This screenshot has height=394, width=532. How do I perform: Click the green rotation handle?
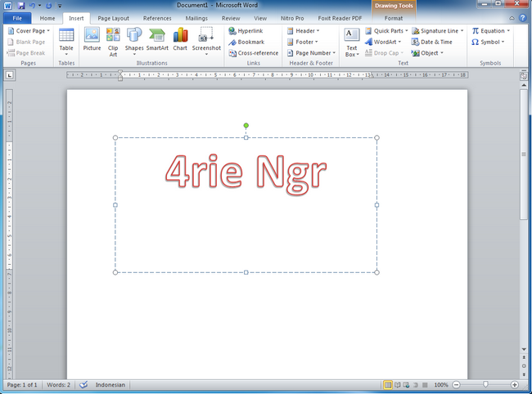246,126
